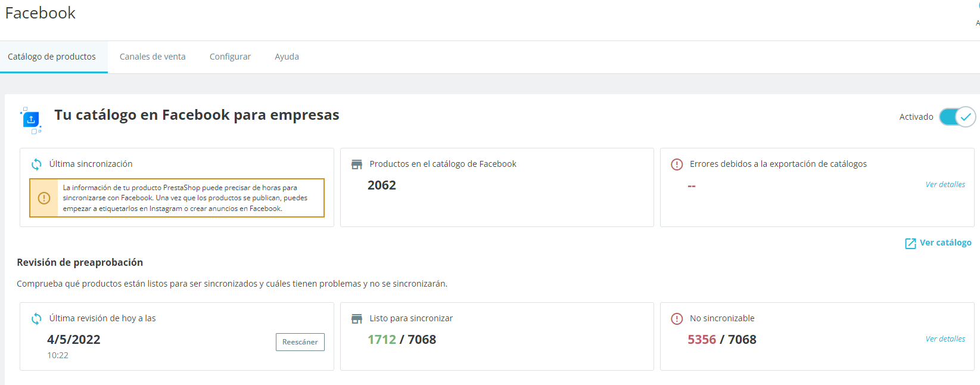Open the Catálogo de productos tab
980x385 pixels.
52,57
